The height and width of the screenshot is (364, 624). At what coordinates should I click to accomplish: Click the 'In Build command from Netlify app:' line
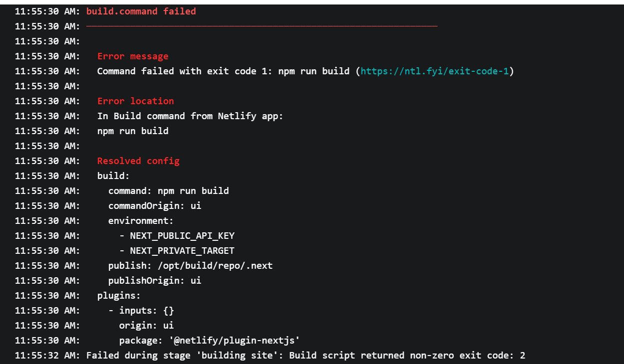(190, 116)
